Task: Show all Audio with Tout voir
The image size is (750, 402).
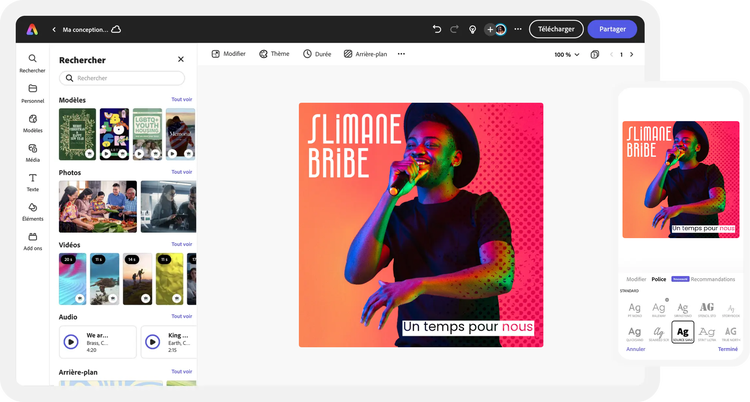Action: click(182, 316)
